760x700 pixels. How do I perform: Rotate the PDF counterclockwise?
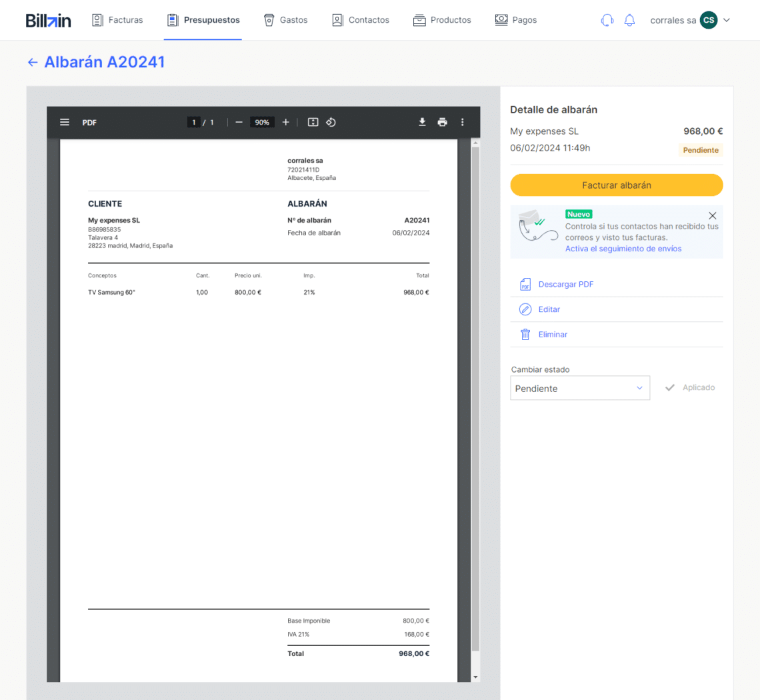click(x=331, y=123)
